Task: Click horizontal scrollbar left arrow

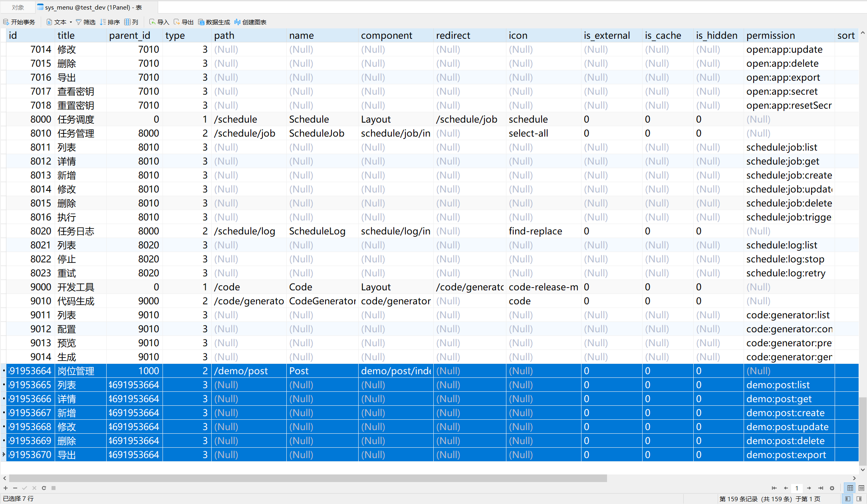Action: click(x=4, y=478)
